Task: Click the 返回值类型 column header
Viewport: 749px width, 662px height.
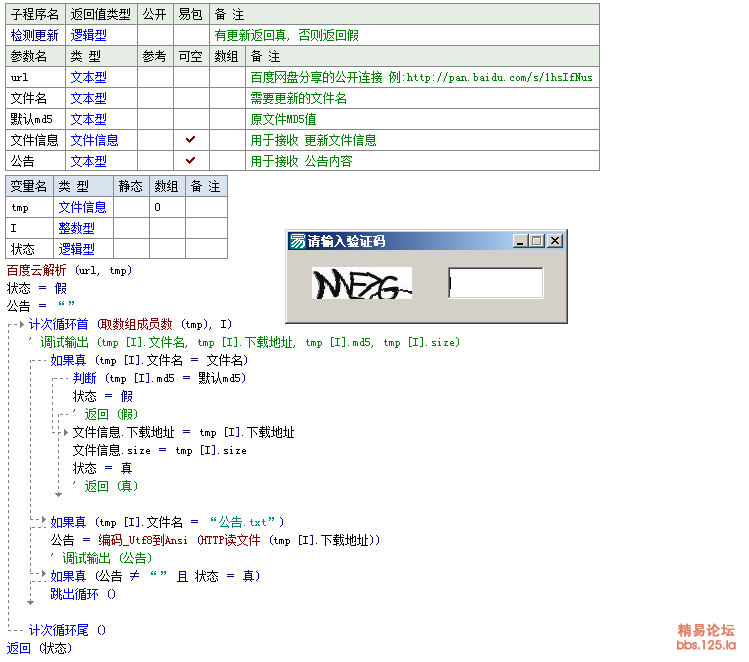Action: 101,14
